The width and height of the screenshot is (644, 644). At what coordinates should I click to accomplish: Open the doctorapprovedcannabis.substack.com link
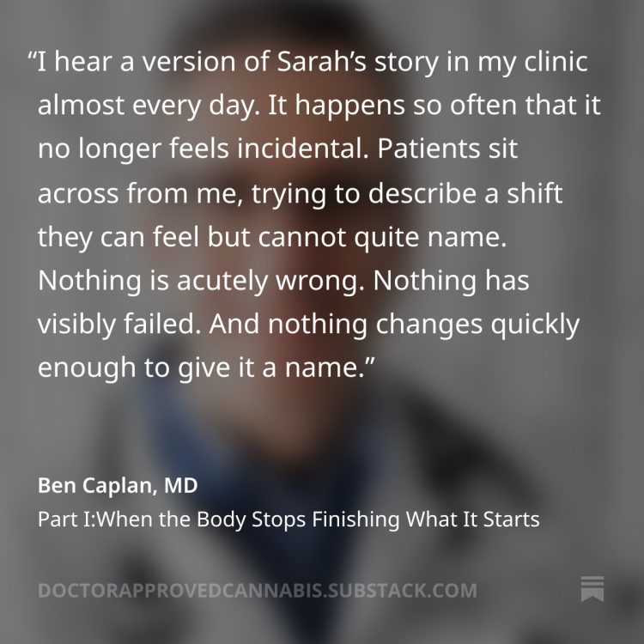coord(257,591)
